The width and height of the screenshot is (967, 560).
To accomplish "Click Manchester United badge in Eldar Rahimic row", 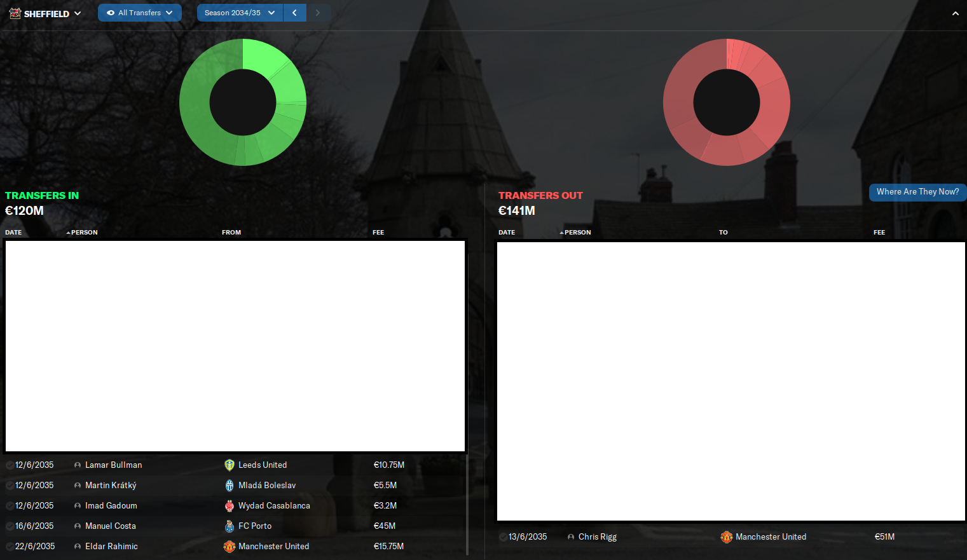I will click(x=230, y=547).
